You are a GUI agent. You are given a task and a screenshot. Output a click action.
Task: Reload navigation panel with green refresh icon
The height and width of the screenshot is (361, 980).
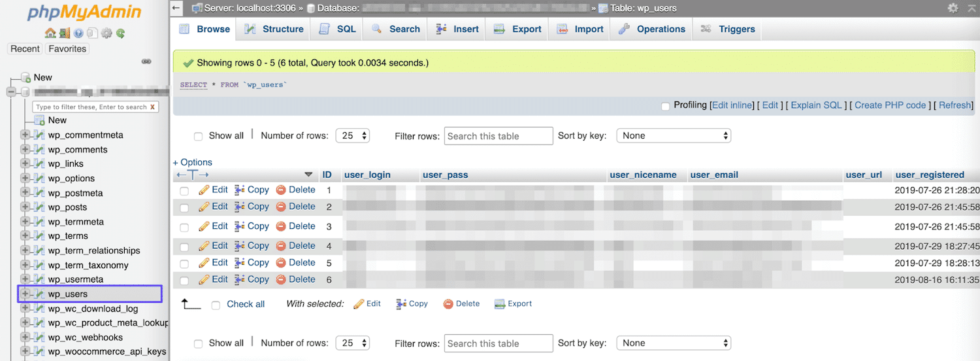point(120,33)
